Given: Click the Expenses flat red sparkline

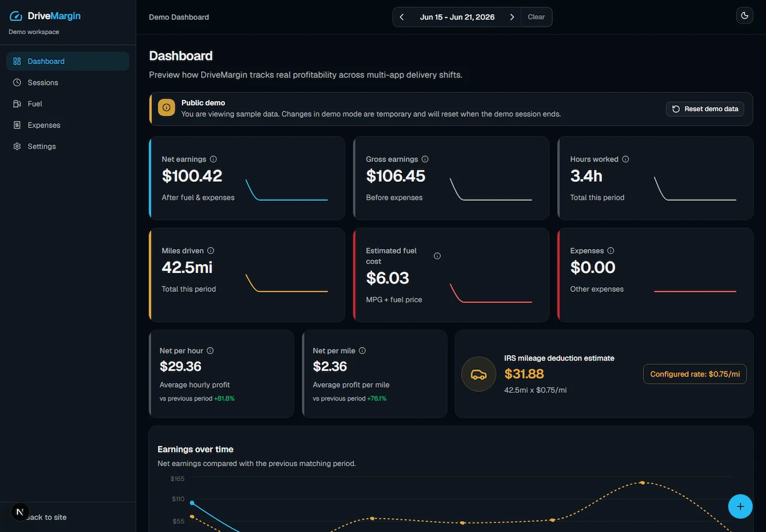Looking at the screenshot, I should [695, 291].
